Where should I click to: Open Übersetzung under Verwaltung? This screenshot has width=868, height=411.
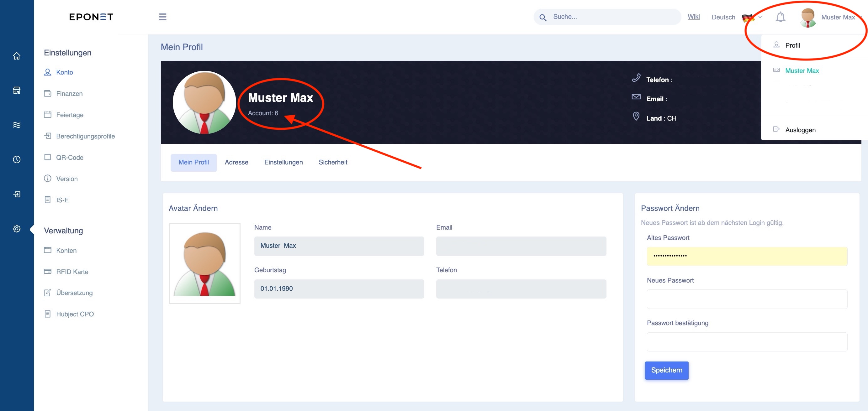(x=74, y=293)
